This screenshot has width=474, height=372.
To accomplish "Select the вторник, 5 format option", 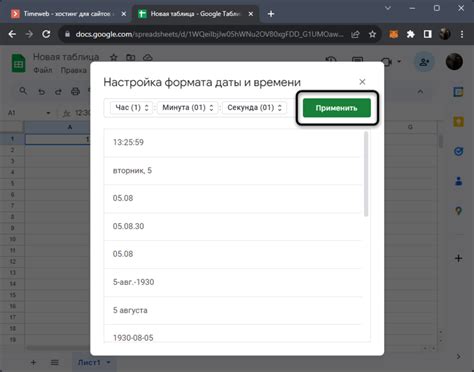I will pyautogui.click(x=233, y=171).
